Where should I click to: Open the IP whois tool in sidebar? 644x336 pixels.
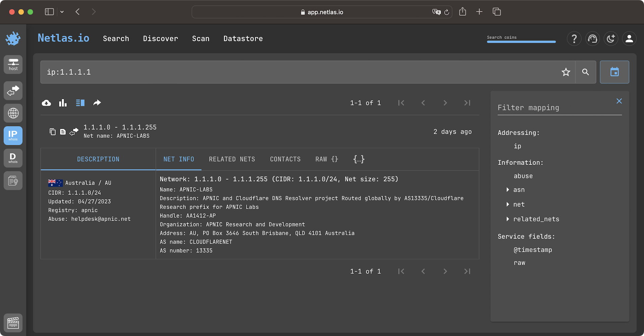point(13,135)
